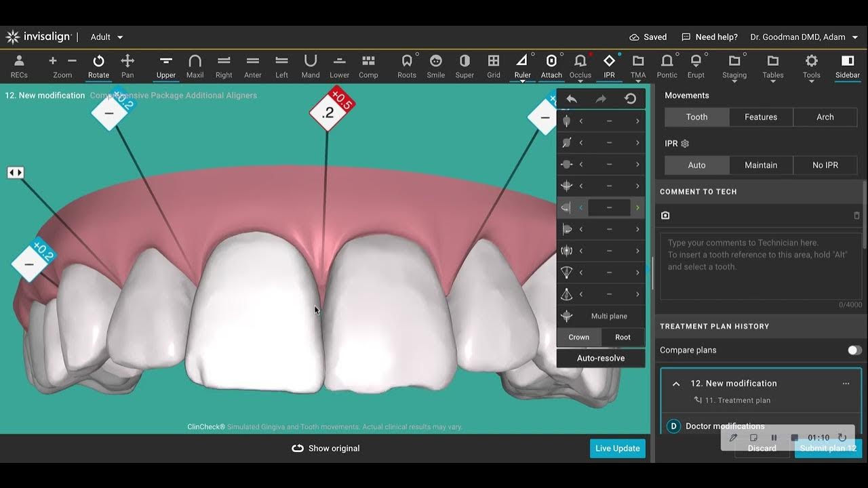Collapse the 12. New modification entry
This screenshot has width=868, height=488.
pyautogui.click(x=676, y=384)
